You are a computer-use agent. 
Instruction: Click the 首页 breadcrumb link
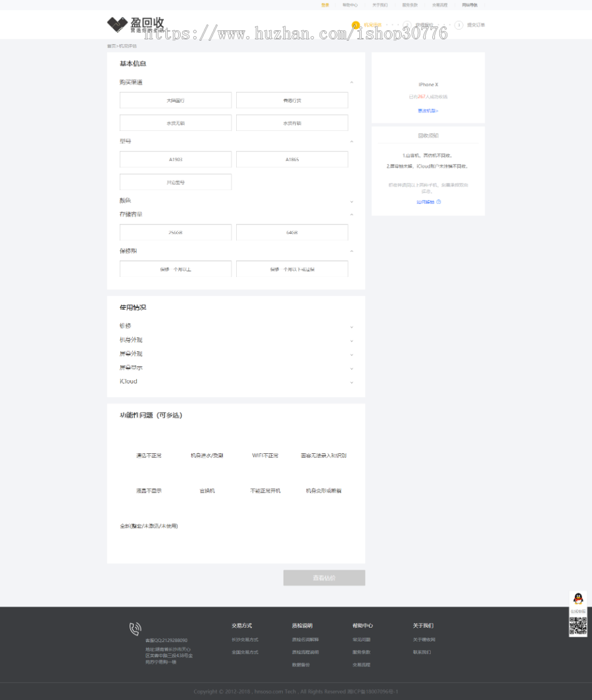click(111, 46)
